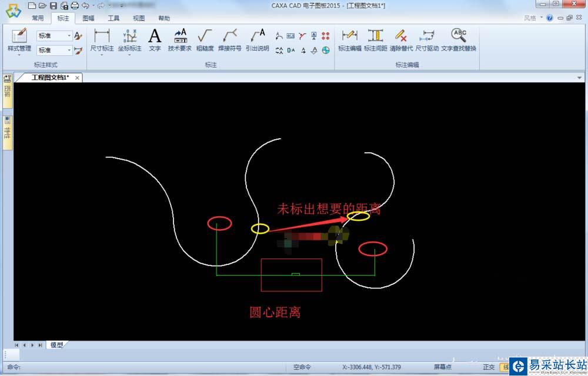Jump to first sheet navigation arrow
The height and width of the screenshot is (376, 588).
[x=16, y=345]
